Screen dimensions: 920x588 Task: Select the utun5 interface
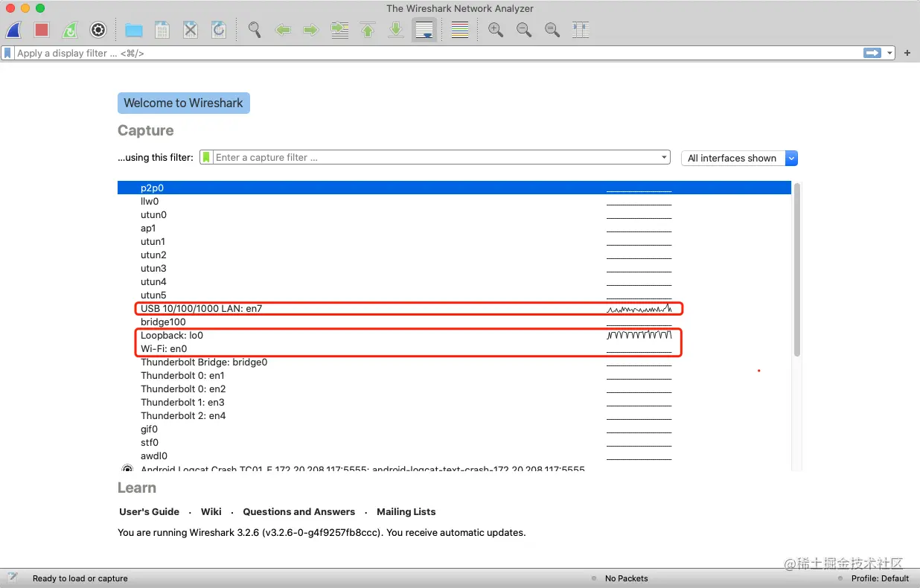pos(454,295)
